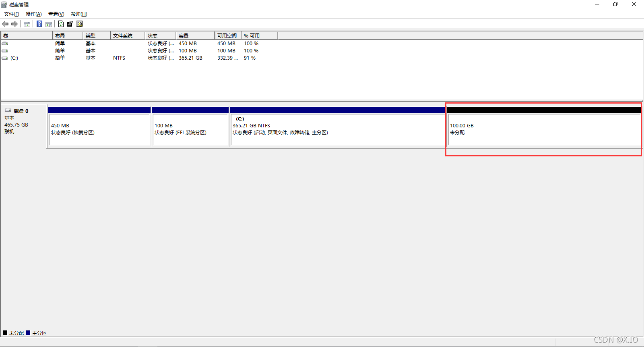Click the Forward arrow toolbar icon
This screenshot has width=644, height=347.
[15, 24]
